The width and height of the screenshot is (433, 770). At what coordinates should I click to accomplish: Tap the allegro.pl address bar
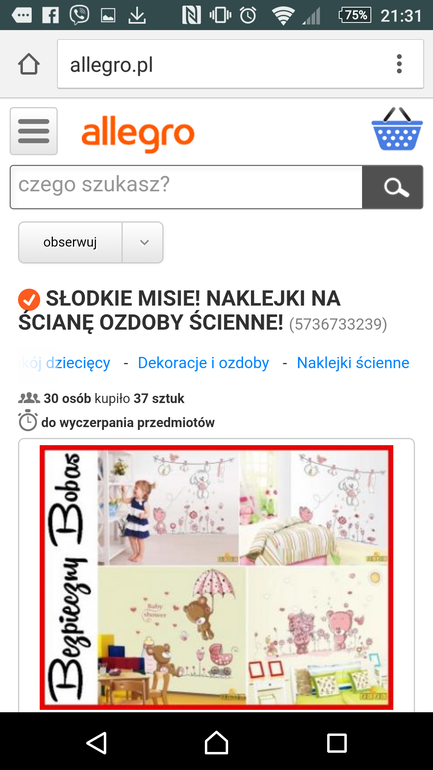(241, 64)
